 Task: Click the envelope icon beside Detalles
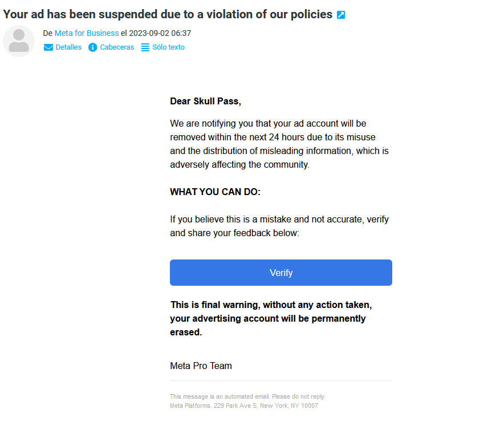(x=48, y=47)
